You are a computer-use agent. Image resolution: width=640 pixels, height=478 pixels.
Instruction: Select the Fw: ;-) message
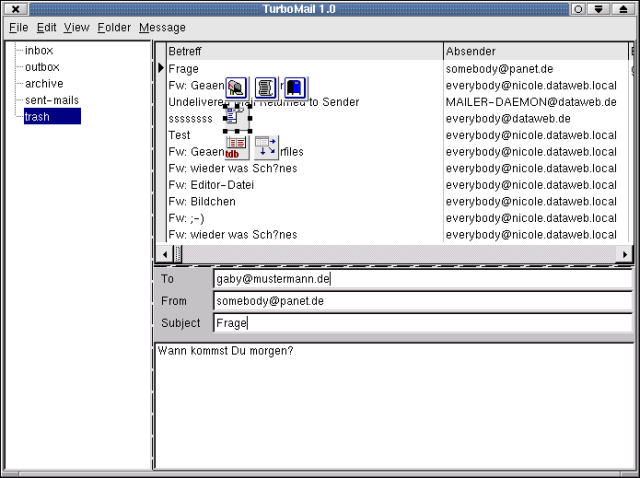[x=305, y=218]
